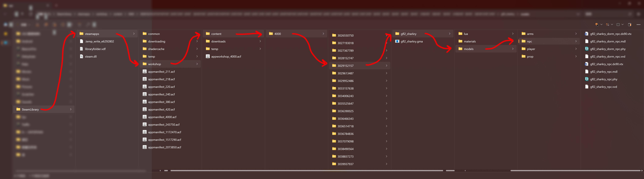Click the gfl2_sharkry_npc.phy file icon
This screenshot has width=644, height=179.
[x=587, y=79]
